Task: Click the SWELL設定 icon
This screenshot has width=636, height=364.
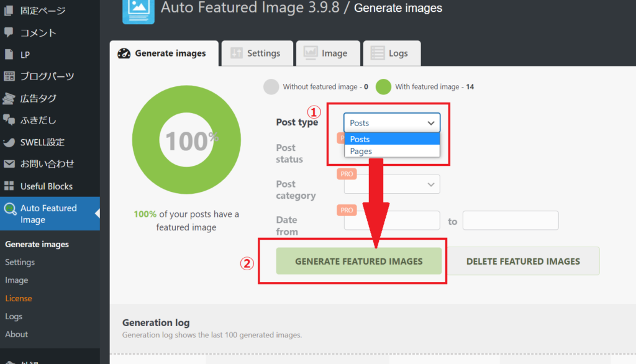Action: (9, 142)
